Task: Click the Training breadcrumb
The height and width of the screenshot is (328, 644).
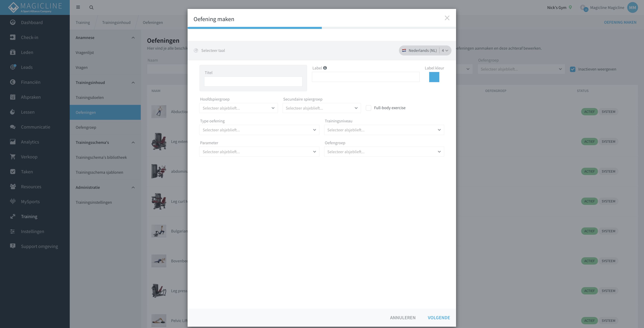Action: (83, 23)
